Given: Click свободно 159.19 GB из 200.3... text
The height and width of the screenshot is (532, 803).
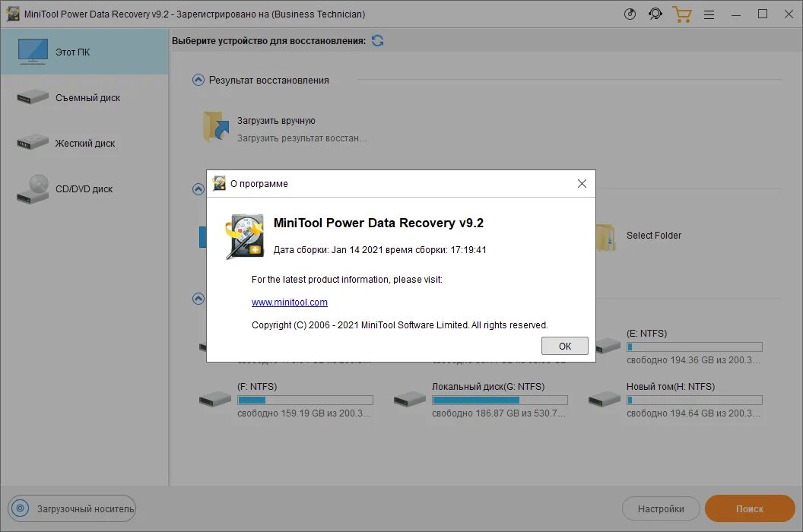Looking at the screenshot, I should coord(304,413).
